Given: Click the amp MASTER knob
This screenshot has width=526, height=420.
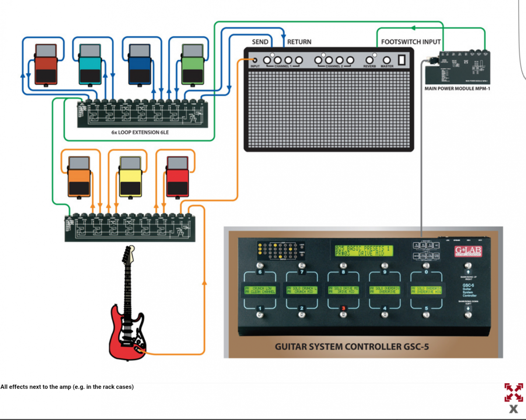Looking at the screenshot, I should pos(386,60).
